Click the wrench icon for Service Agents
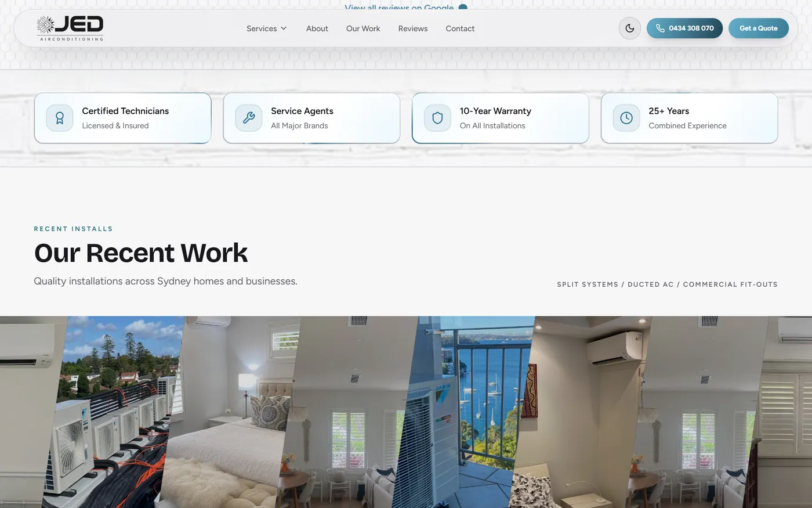This screenshot has width=812, height=508. click(249, 118)
